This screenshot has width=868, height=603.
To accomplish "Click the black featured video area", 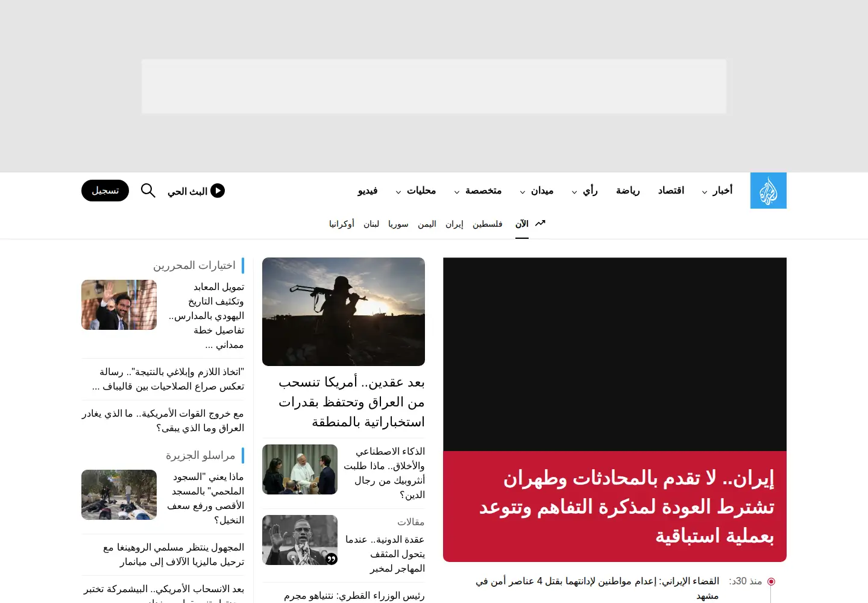I will [615, 355].
